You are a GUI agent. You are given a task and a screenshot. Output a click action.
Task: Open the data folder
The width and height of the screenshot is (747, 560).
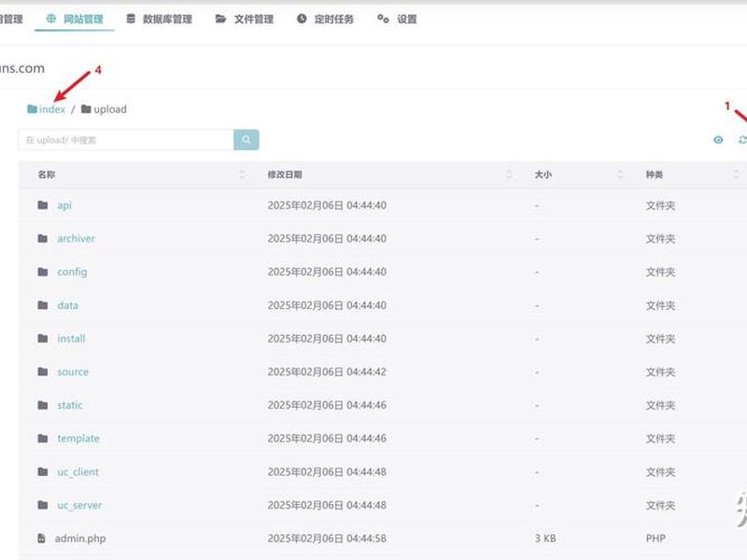[x=67, y=305]
